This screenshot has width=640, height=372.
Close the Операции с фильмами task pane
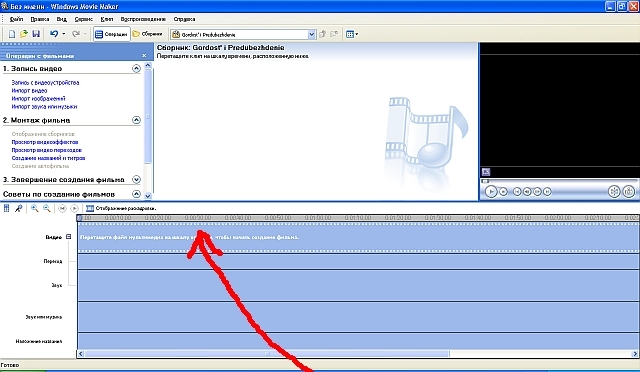pos(144,56)
